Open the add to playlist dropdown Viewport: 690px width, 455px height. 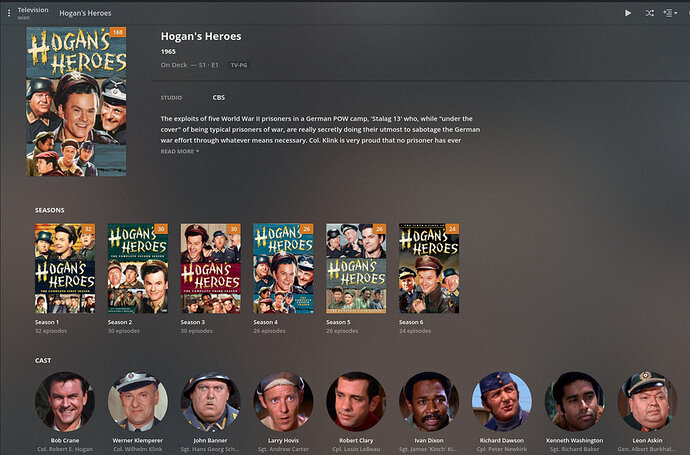click(x=670, y=13)
